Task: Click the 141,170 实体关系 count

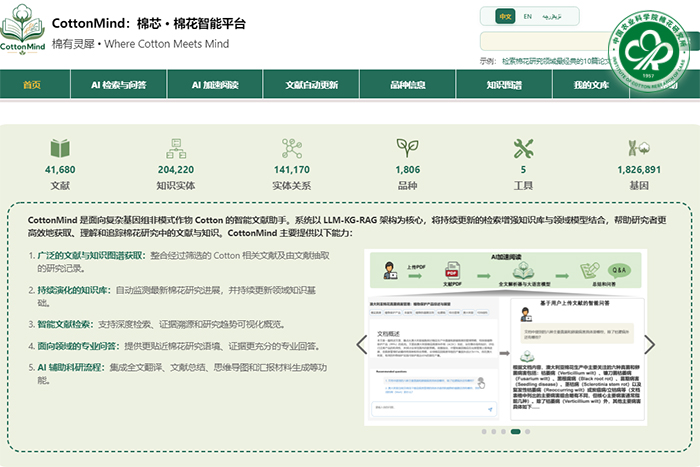Action: [292, 170]
